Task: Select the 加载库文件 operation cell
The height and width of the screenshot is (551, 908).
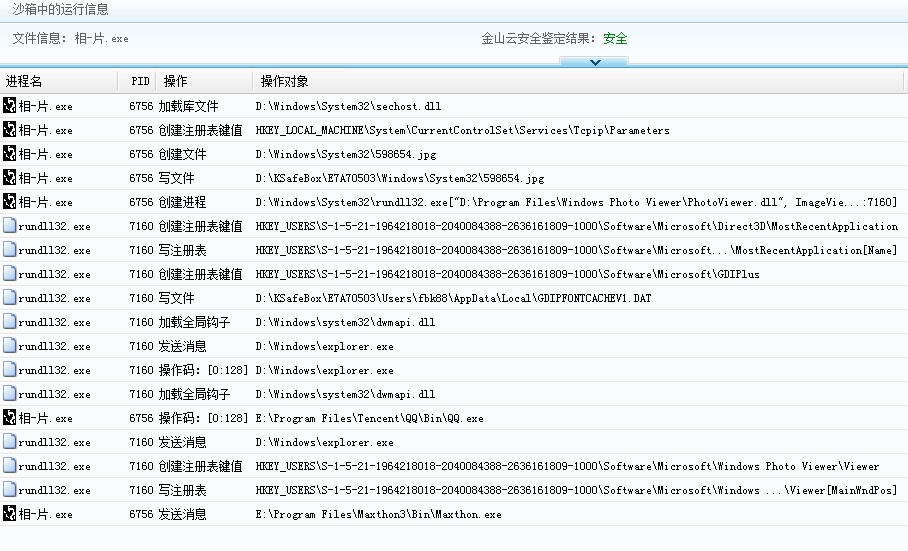Action: point(188,106)
